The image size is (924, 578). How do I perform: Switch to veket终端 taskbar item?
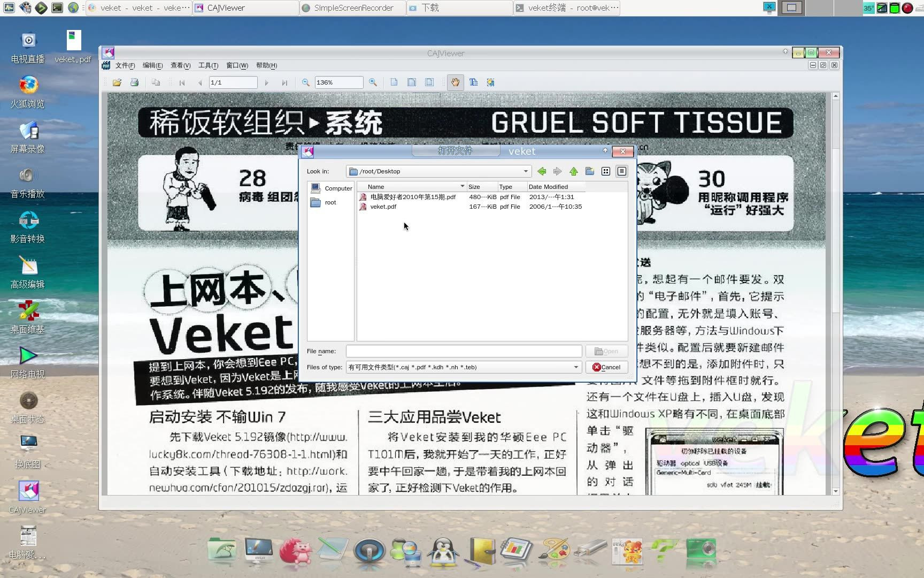[567, 7]
